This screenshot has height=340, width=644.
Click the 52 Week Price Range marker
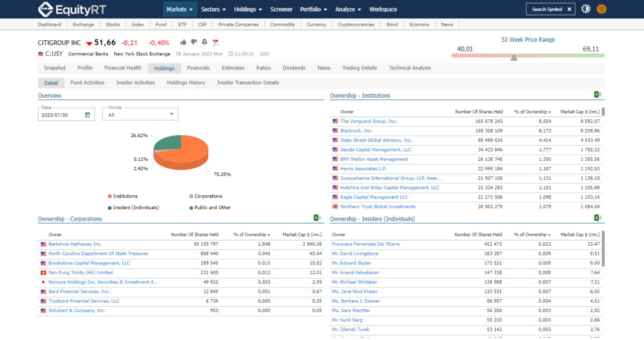(514, 58)
